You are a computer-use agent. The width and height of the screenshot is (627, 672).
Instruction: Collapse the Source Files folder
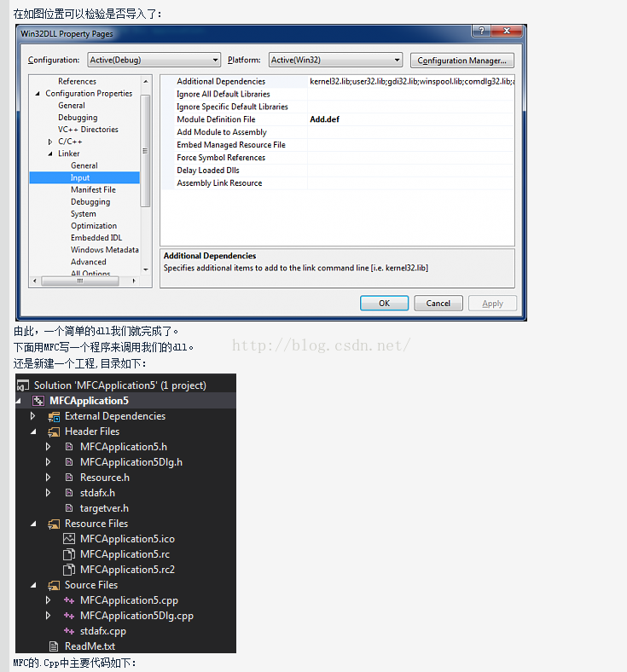pyautogui.click(x=33, y=585)
